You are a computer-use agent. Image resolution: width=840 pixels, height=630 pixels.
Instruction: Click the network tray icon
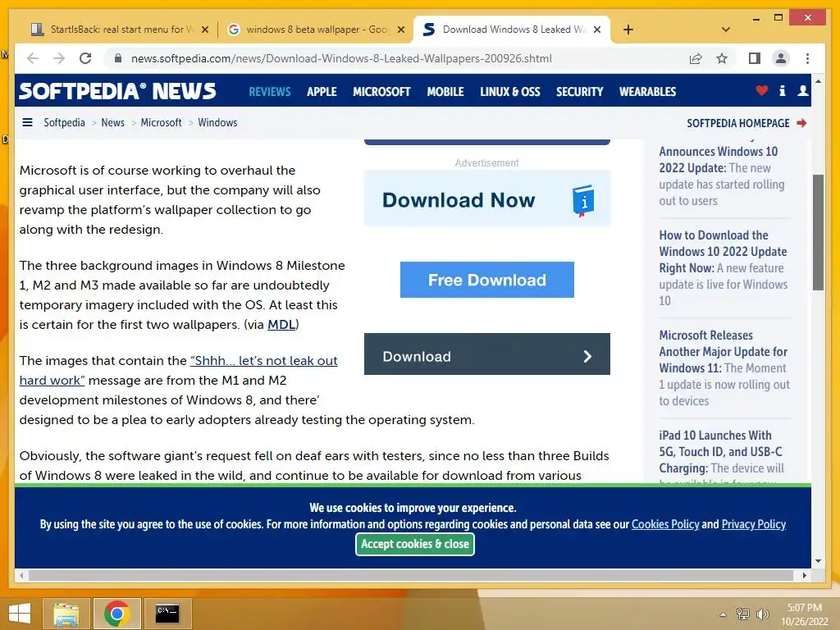tap(743, 614)
